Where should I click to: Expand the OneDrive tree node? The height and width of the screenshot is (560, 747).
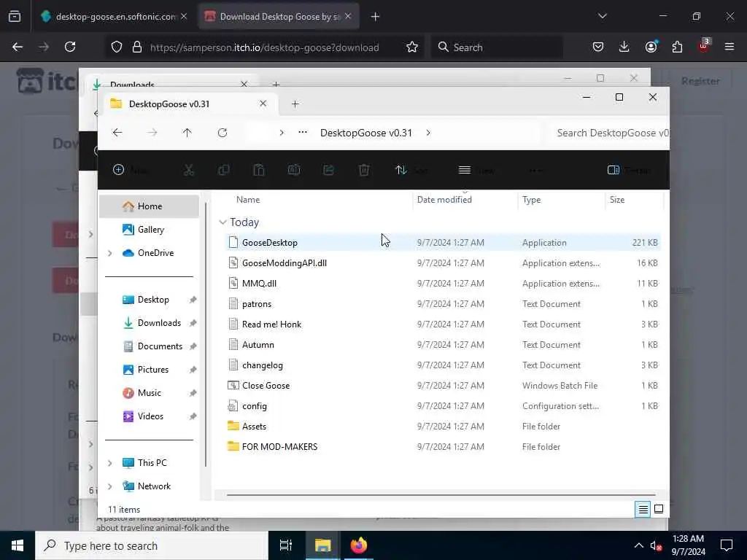pos(110,253)
